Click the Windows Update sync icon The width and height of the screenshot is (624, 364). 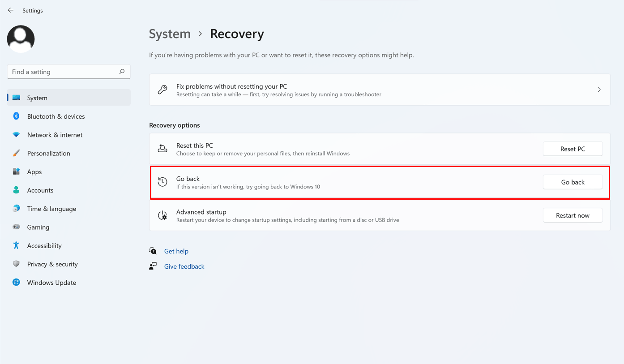click(x=16, y=282)
